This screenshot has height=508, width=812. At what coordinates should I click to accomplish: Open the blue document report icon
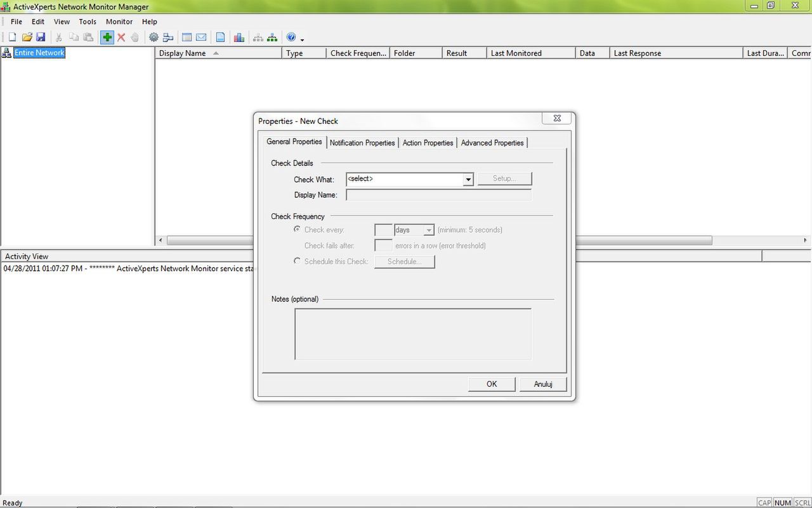tap(220, 37)
